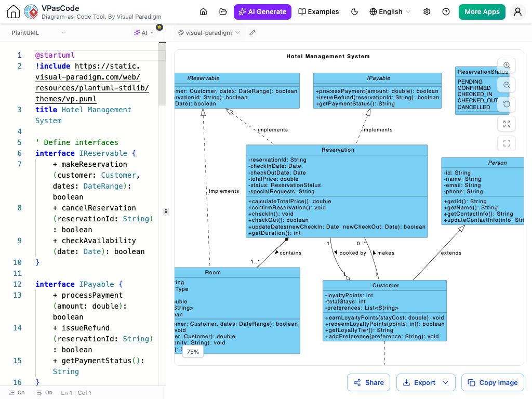Click the ReservationStatus enum title

tap(483, 72)
